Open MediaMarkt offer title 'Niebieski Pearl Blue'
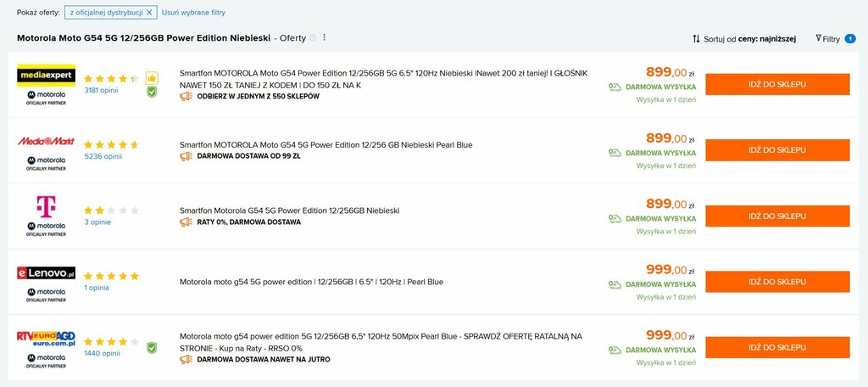Screen dimensions: 868x387 coord(326,145)
